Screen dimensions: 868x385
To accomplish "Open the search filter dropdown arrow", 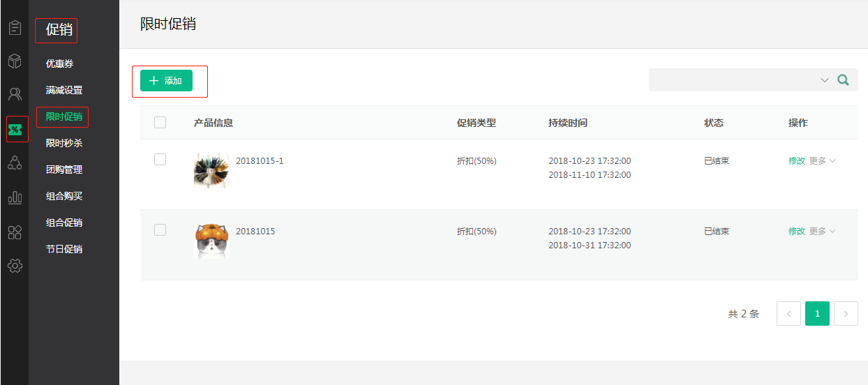I will click(x=825, y=80).
